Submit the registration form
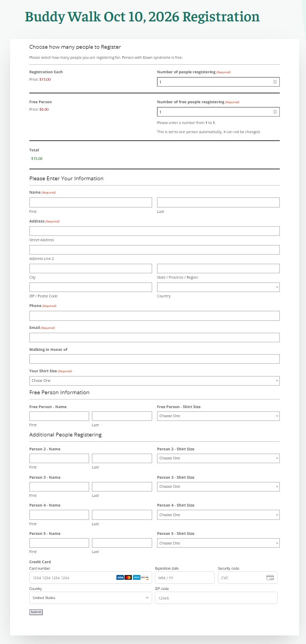 click(36, 612)
